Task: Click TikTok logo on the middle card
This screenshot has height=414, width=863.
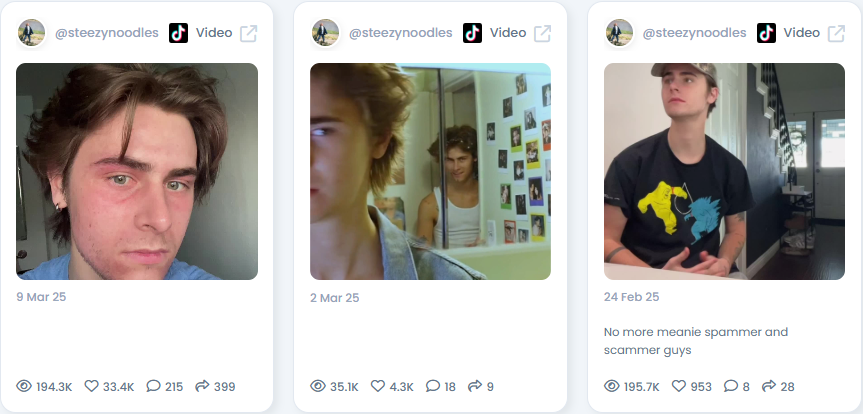Action: pos(472,33)
